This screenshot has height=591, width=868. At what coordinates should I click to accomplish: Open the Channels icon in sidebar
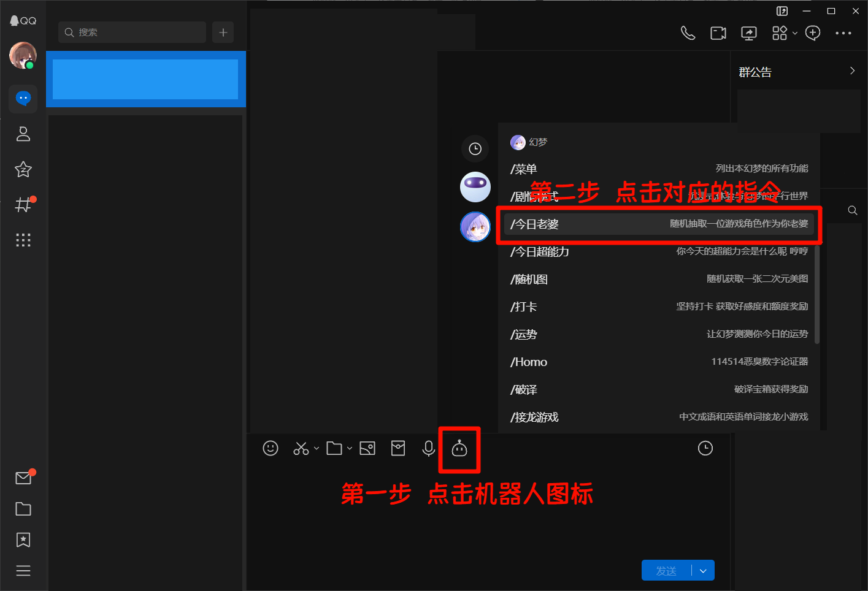point(23,205)
